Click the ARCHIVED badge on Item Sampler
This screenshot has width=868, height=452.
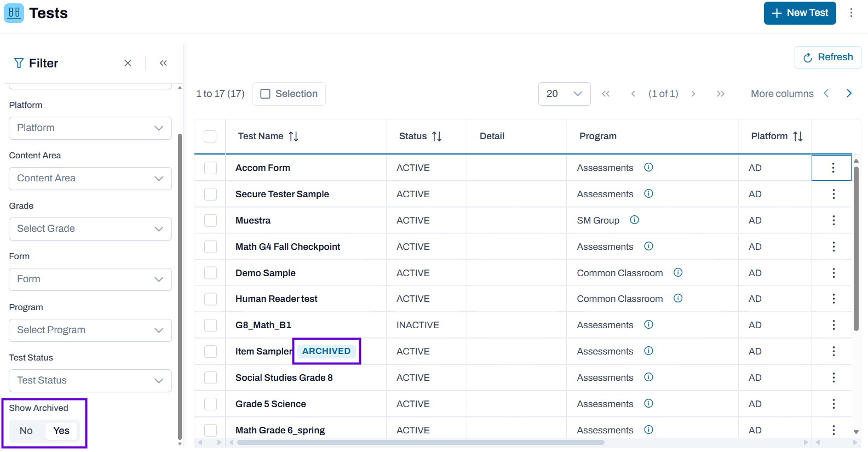click(326, 351)
